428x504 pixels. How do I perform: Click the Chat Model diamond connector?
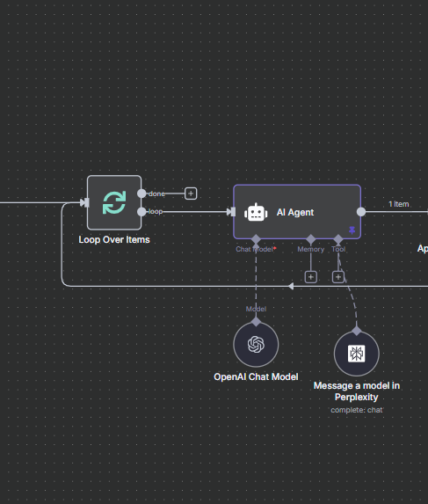pyautogui.click(x=256, y=239)
